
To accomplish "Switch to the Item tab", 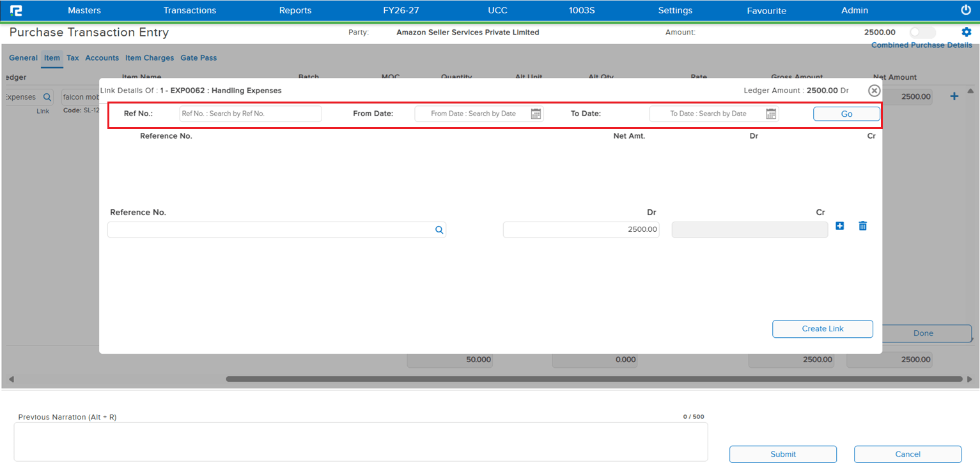I will coord(52,58).
